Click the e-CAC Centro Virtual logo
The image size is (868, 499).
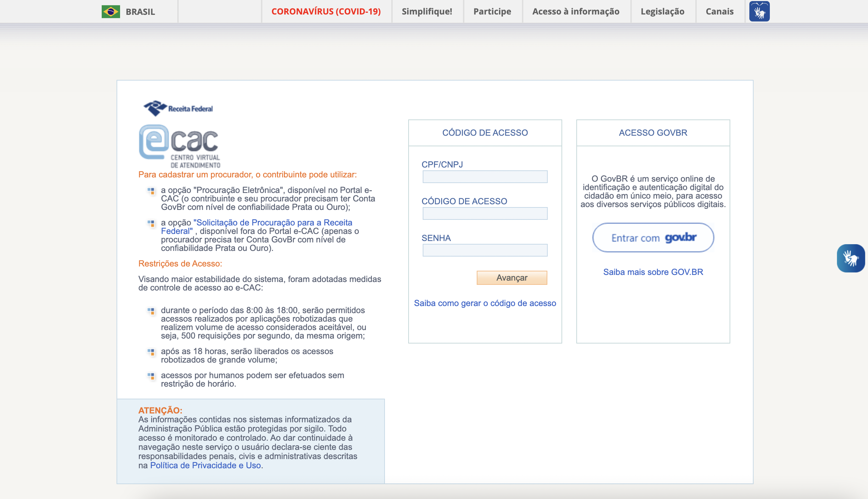(x=179, y=146)
